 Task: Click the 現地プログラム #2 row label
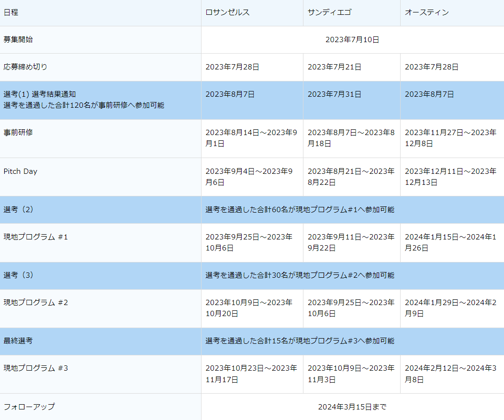coord(36,303)
